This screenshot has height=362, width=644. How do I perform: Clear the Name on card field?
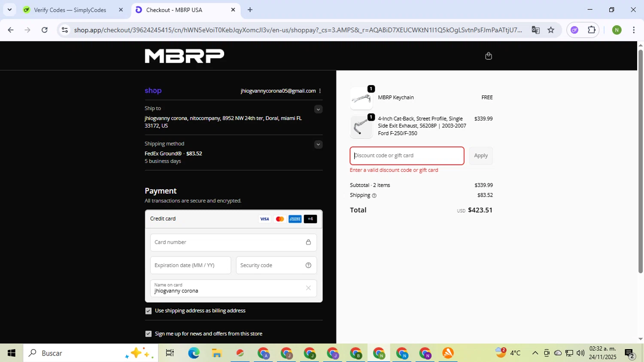coord(308,288)
